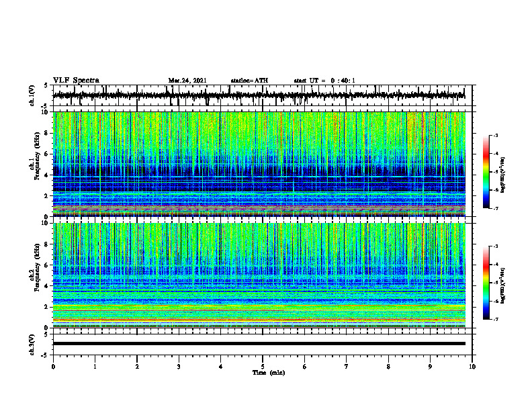Click the ch.2 colorbar log(PSD) unit label
The image size is (532, 411).
(x=503, y=285)
